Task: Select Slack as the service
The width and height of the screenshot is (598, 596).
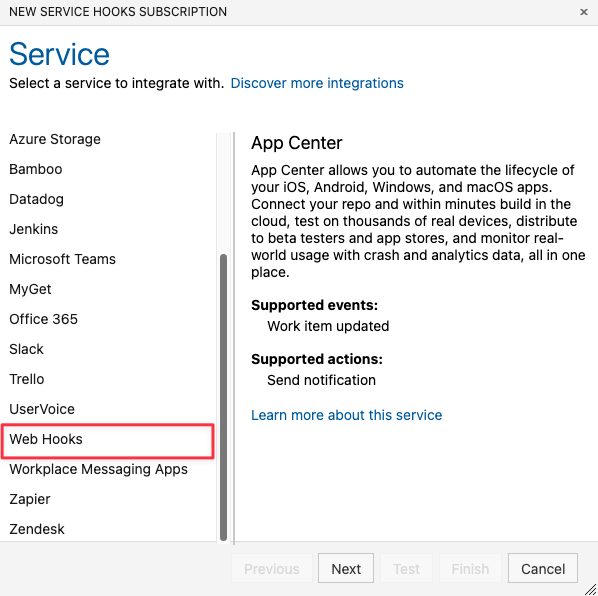Action: tap(108, 349)
